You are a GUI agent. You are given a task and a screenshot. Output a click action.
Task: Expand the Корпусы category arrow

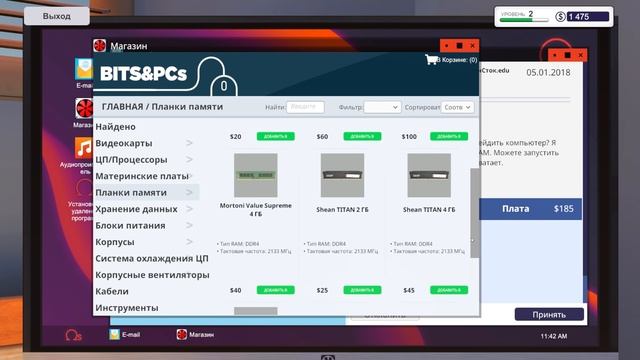(189, 242)
